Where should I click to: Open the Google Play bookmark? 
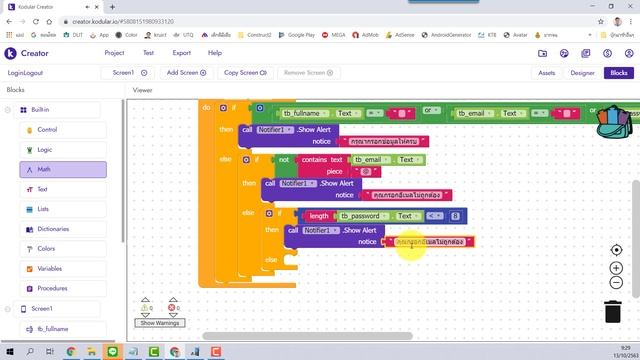[296, 35]
